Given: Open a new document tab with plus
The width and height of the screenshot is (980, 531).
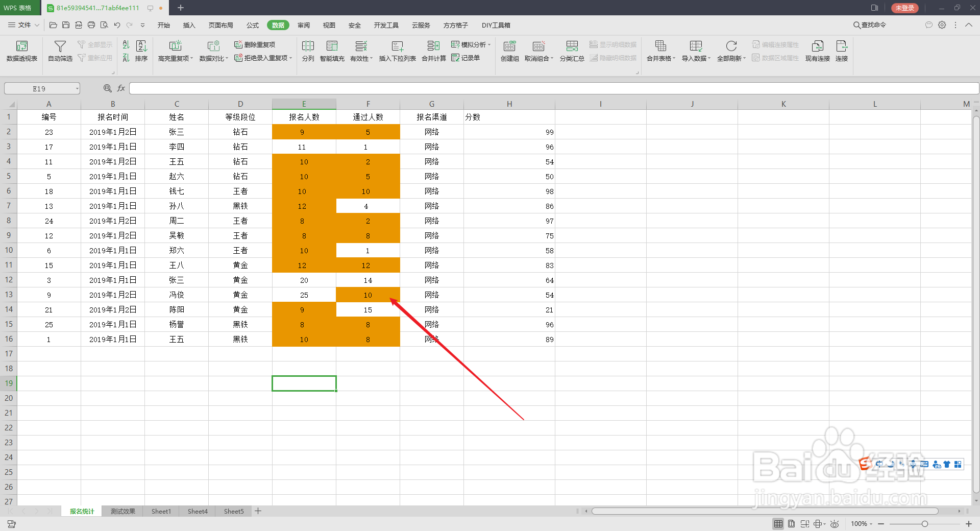Looking at the screenshot, I should (181, 8).
